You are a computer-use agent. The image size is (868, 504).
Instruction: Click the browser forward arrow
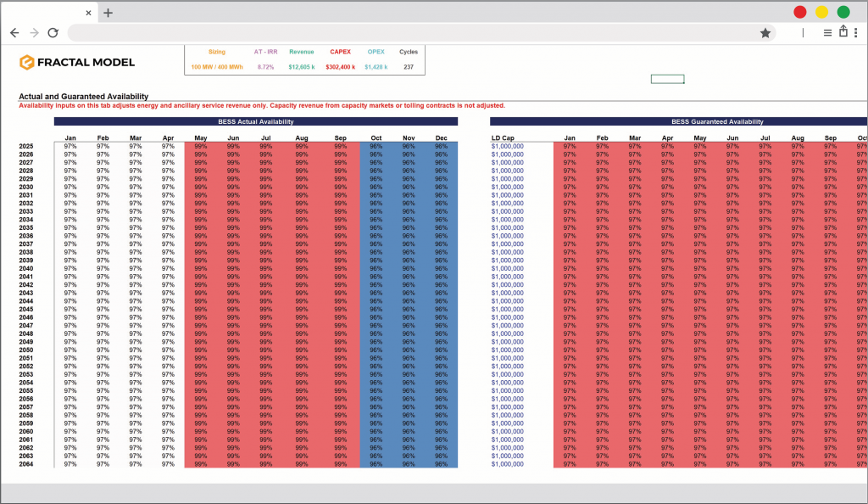point(34,33)
